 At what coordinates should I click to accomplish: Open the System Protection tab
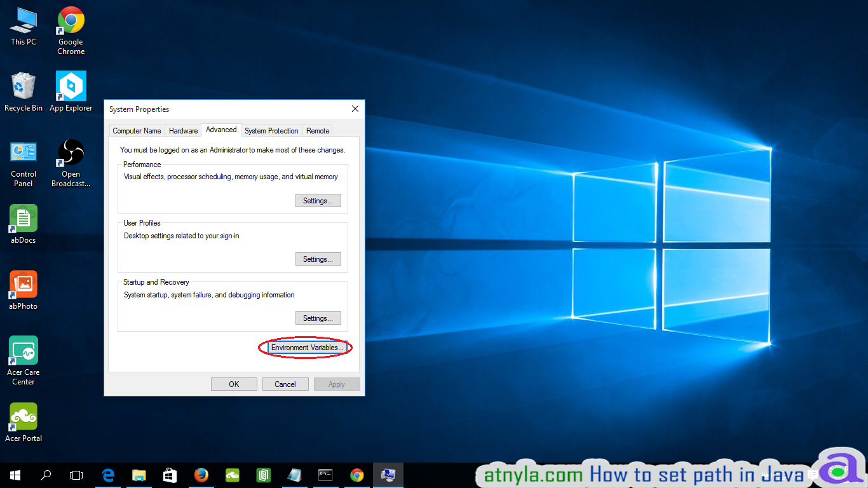point(271,131)
